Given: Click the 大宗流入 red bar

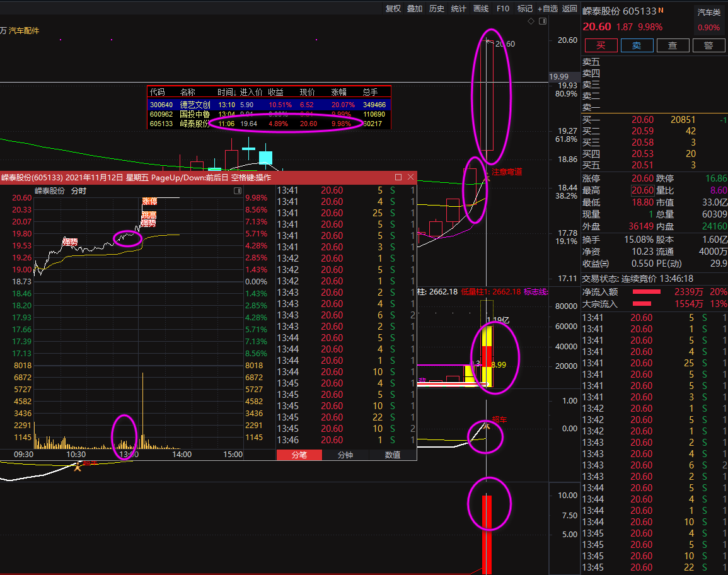Looking at the screenshot, I should (642, 304).
